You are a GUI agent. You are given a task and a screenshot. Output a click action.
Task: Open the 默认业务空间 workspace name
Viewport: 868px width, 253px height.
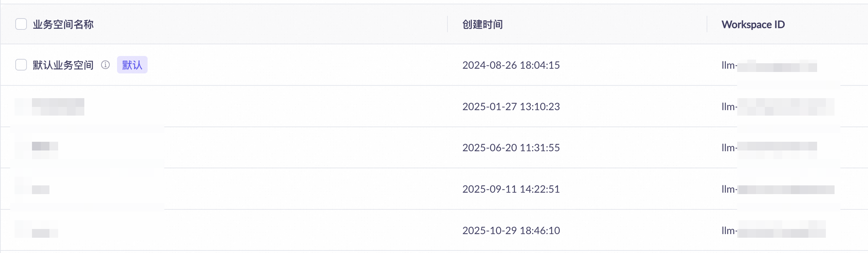(x=63, y=65)
